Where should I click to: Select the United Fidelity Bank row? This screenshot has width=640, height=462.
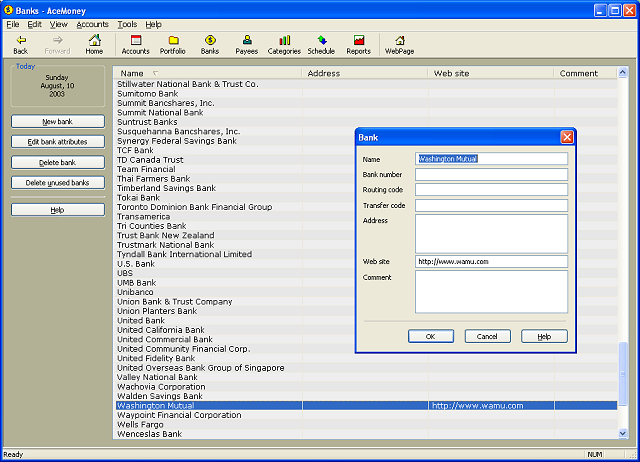(365, 358)
